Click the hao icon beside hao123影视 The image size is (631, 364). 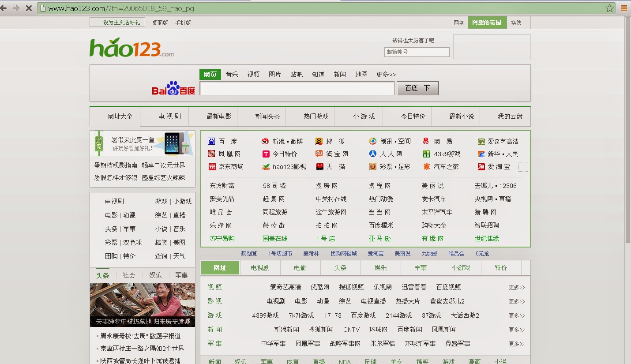[x=266, y=167]
